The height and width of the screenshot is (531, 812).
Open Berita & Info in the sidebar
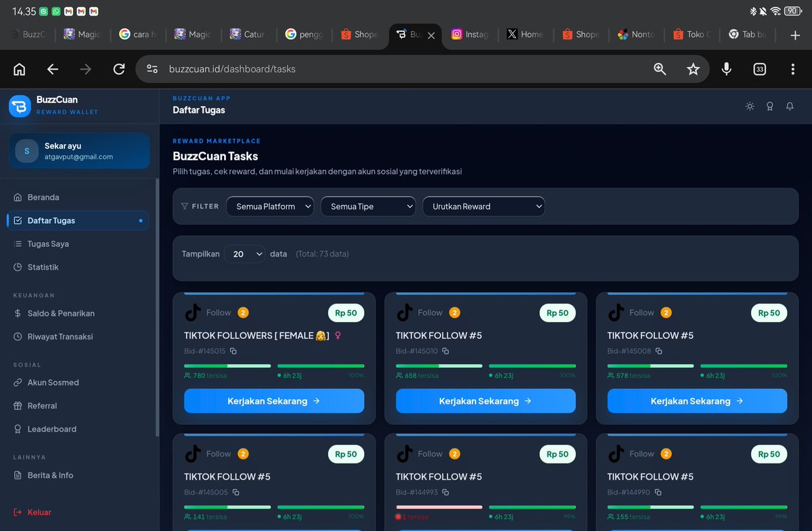point(78,476)
